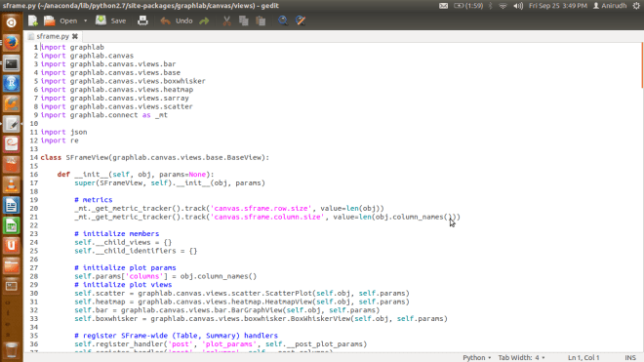Open the R application launcher icon
The width and height of the screenshot is (644, 362).
(11, 83)
